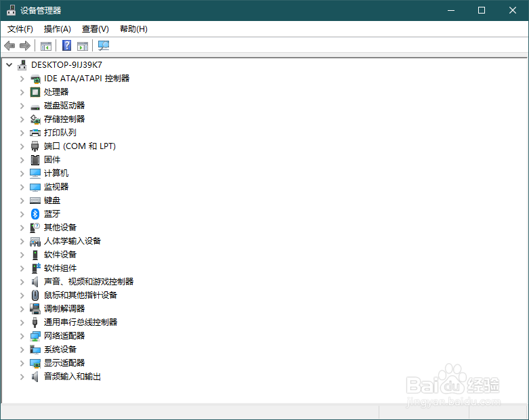
Task: Click the 软件组件 icon
Action: pos(36,268)
